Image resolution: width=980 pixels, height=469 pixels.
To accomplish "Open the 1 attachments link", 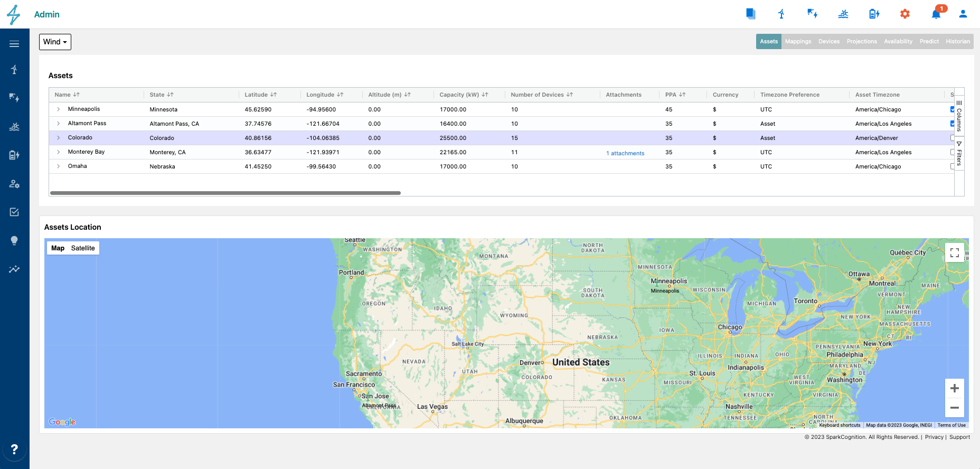I will click(x=625, y=153).
